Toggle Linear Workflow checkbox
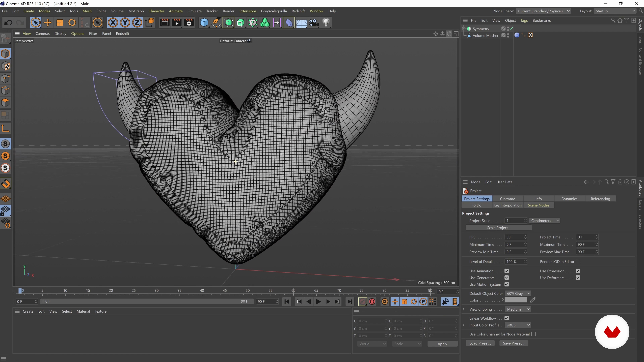The height and width of the screenshot is (362, 644). click(507, 318)
